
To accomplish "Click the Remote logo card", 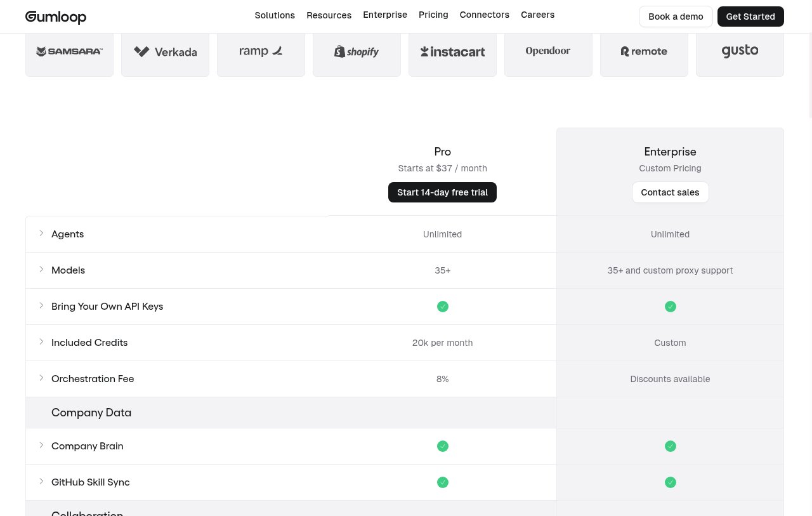I will (x=644, y=54).
